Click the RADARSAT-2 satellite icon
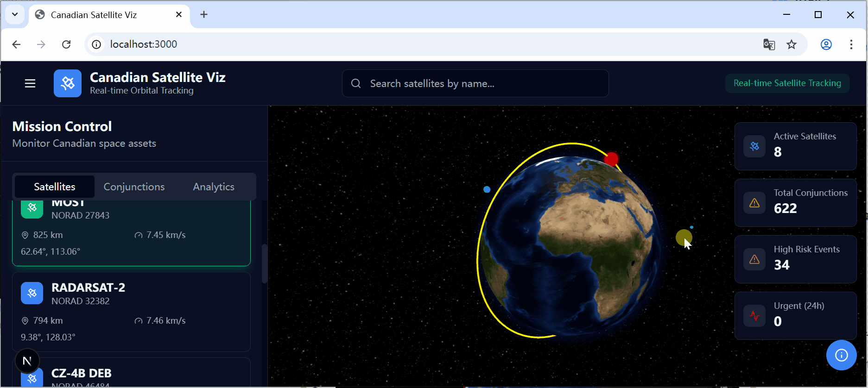Viewport: 868px width, 388px height. pyautogui.click(x=32, y=293)
